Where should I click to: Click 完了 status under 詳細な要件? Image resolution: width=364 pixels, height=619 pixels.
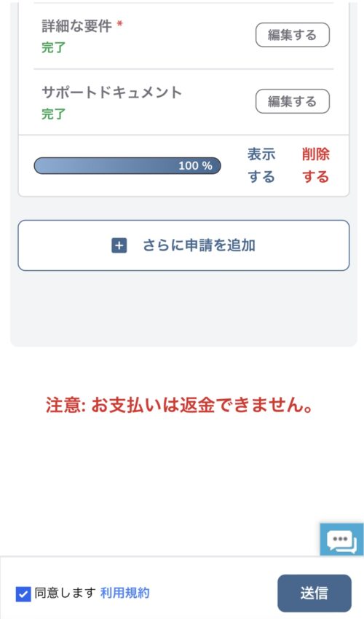click(54, 48)
